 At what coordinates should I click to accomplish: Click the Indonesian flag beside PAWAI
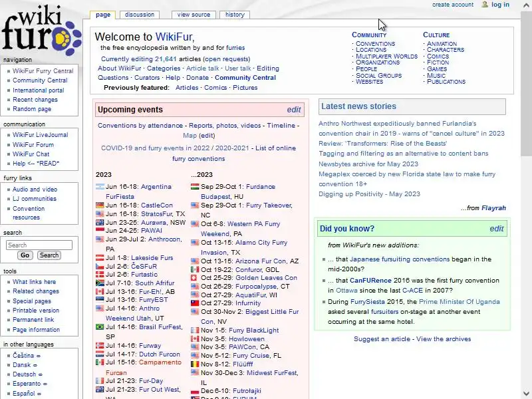[100, 230]
